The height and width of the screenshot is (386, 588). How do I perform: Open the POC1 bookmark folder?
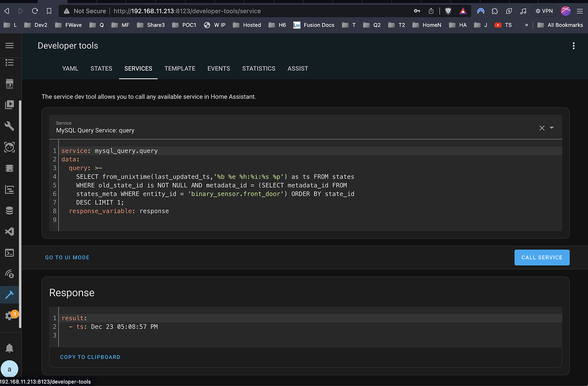tap(184, 25)
